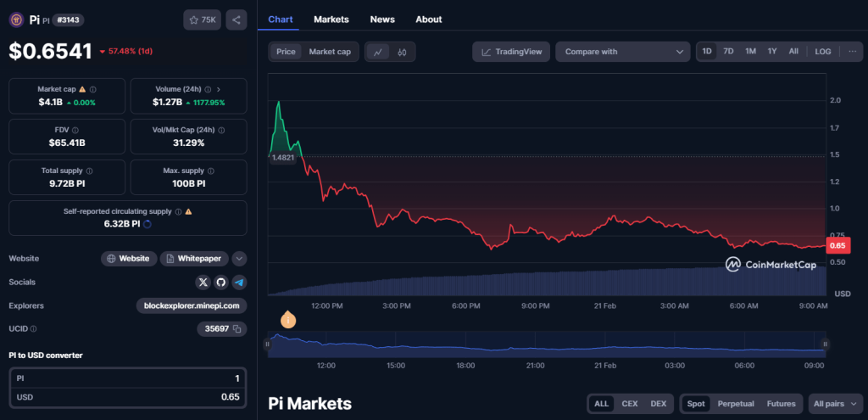Screen dimensions: 868x420
Task: Show Vol/Mkt Cap info icon
Action: point(221,130)
